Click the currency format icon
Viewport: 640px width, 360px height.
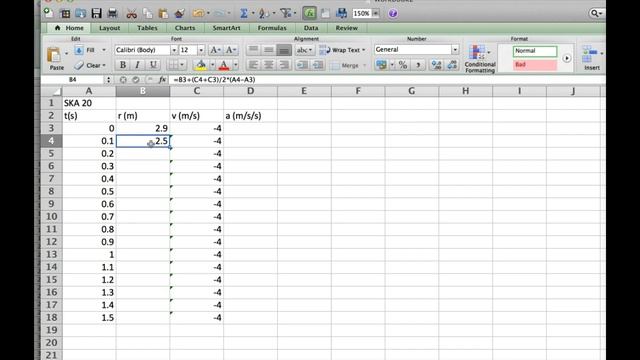click(381, 64)
